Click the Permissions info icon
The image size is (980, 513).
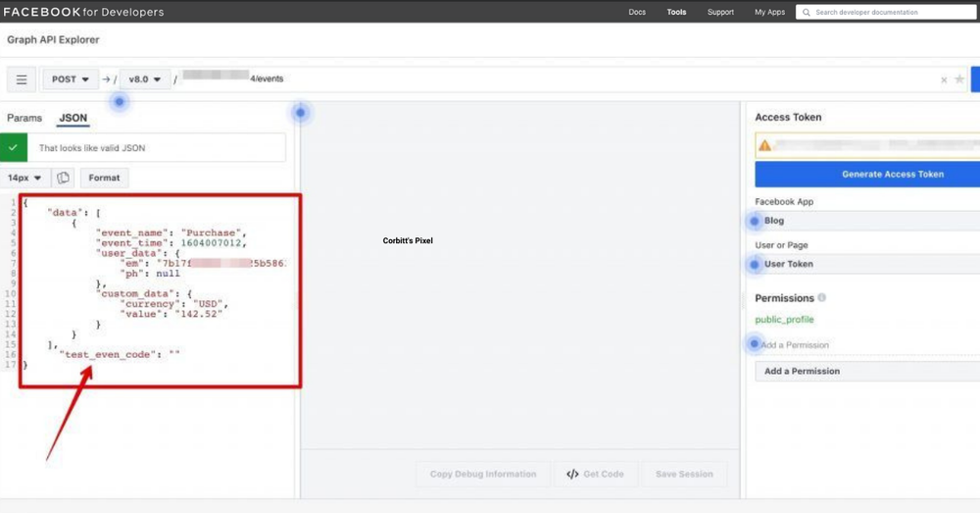[x=822, y=298]
